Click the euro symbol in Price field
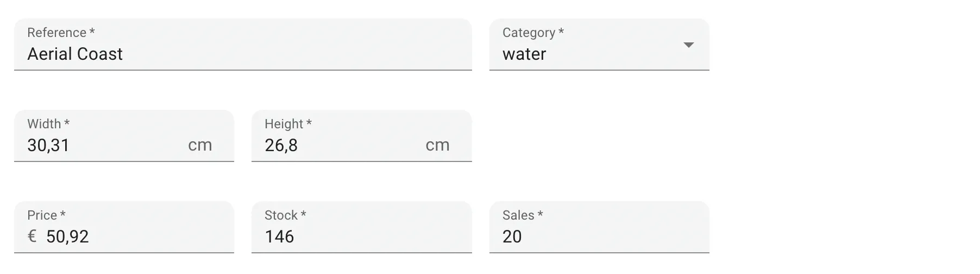 click(x=32, y=236)
